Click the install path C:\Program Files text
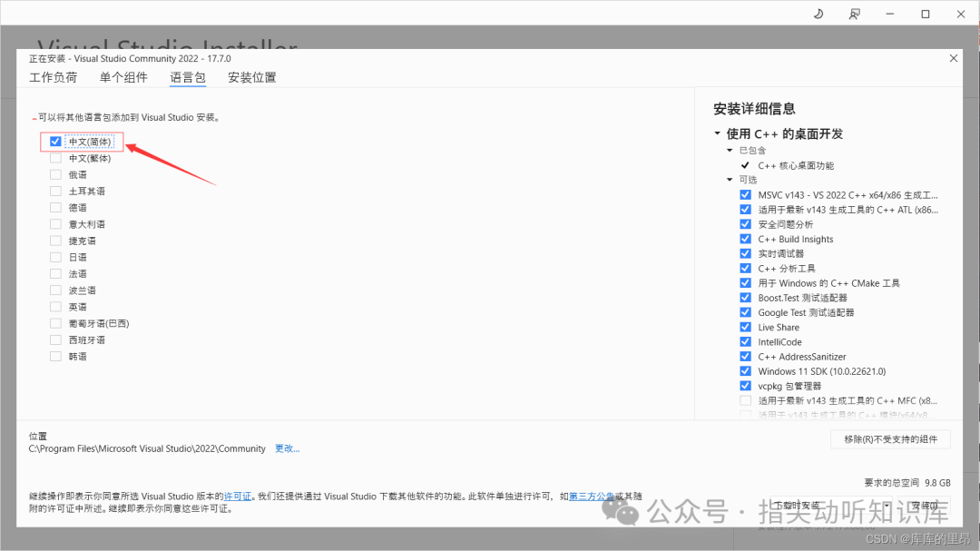The height and width of the screenshot is (551, 980). (147, 448)
